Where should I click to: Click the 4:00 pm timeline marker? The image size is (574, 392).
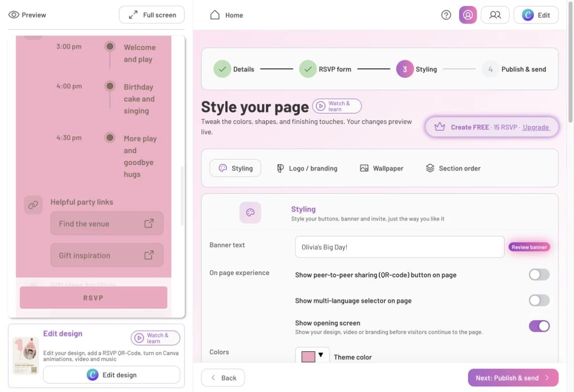click(x=110, y=86)
